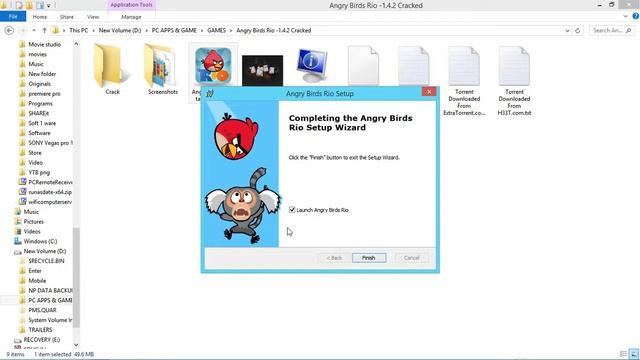Click GAMES in the address path
Viewport: 640px width, 360px height.
[216, 30]
